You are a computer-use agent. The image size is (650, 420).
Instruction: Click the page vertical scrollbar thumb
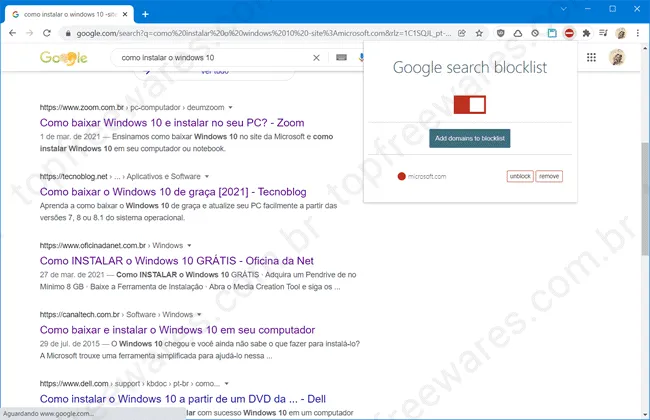tap(645, 199)
